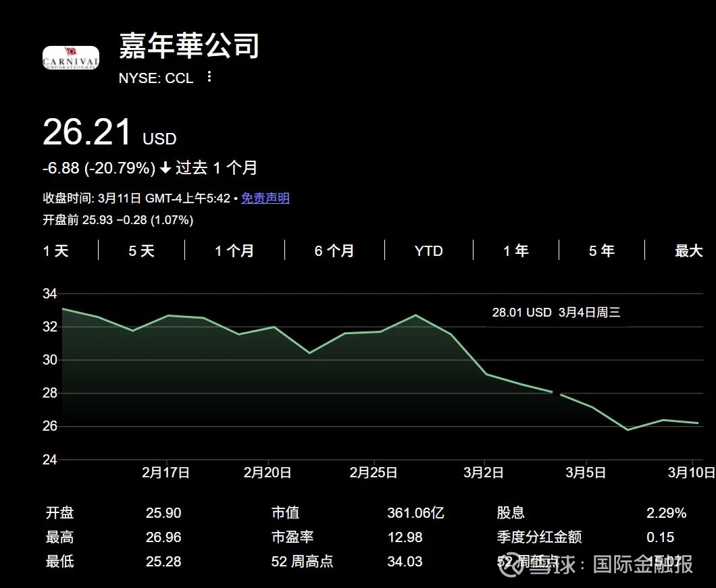Click the 嘉年華公司 company title
Image resolution: width=716 pixels, height=588 pixels.
pos(189,46)
